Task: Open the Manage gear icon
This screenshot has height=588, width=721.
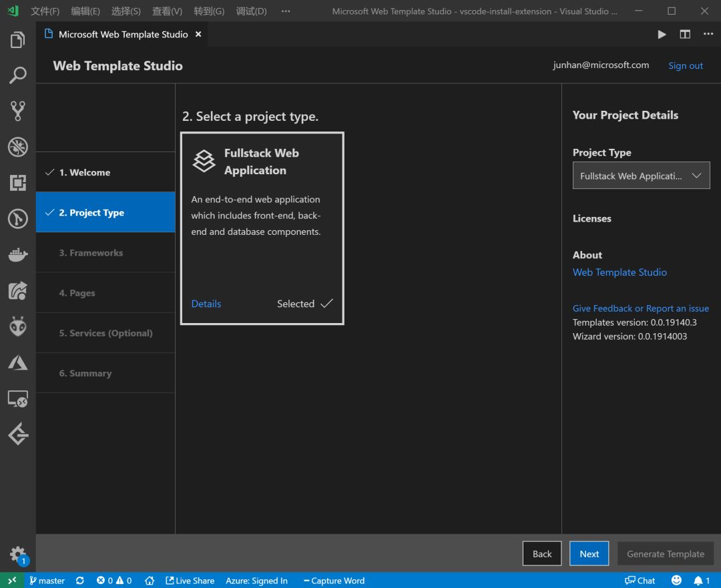Action: point(17,554)
